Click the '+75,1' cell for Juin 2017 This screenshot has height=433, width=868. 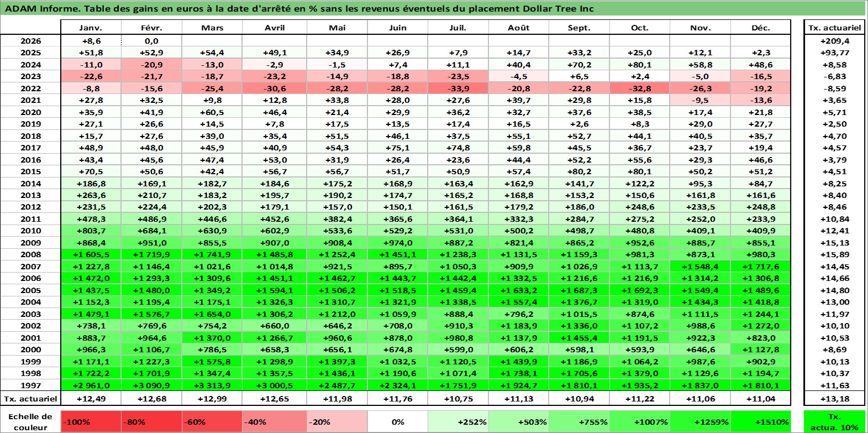click(x=398, y=148)
